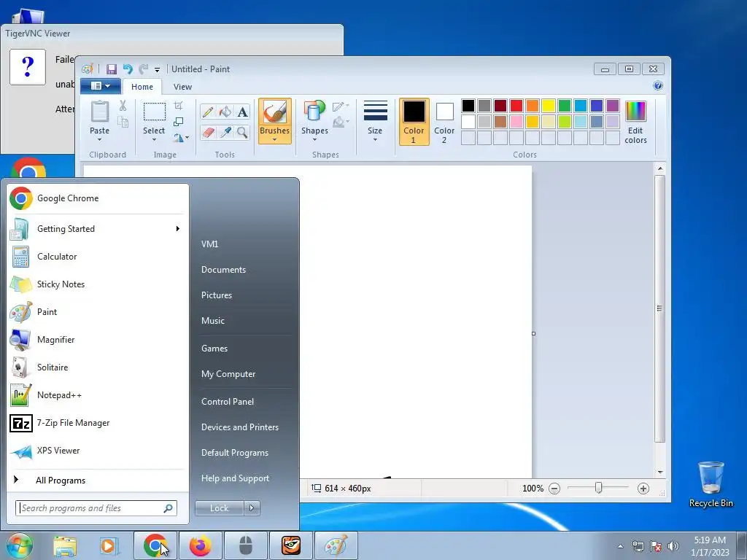The height and width of the screenshot is (560, 747).
Task: Click the clock date and time
Action: [710, 546]
